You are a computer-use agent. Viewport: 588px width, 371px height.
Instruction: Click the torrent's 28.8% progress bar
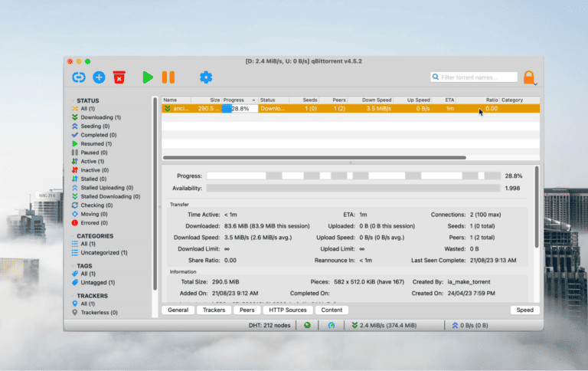(x=239, y=109)
